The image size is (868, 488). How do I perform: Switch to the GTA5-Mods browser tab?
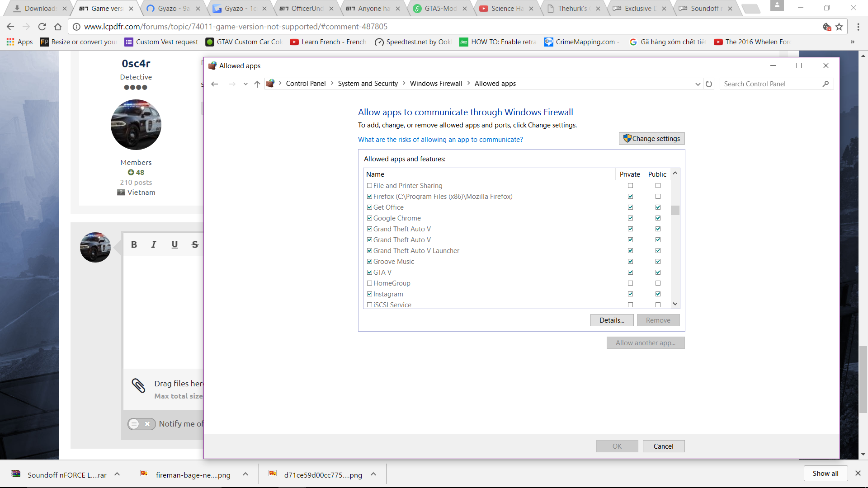[x=440, y=9]
